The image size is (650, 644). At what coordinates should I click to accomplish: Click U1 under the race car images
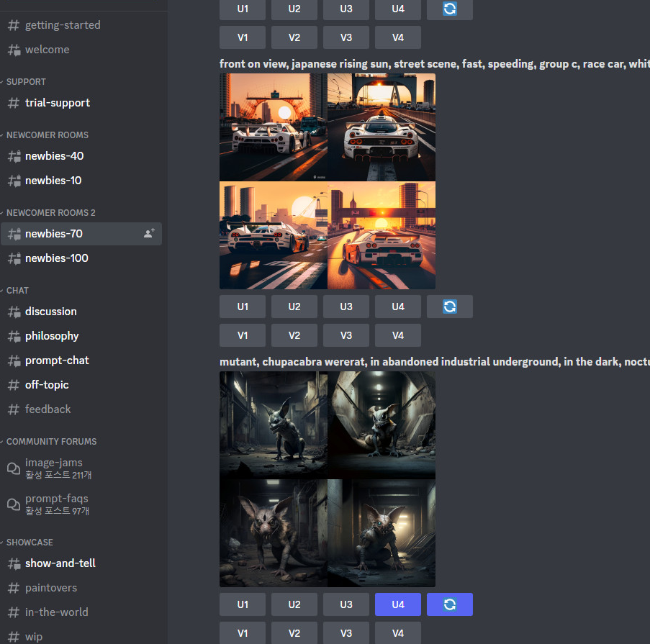(243, 307)
